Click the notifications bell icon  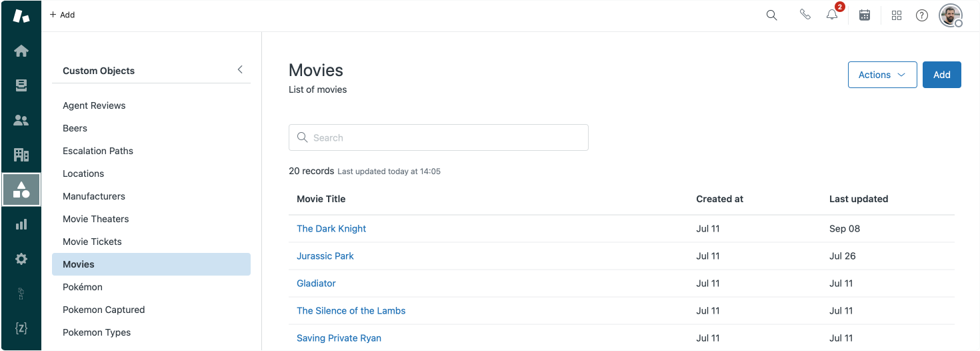click(x=832, y=15)
